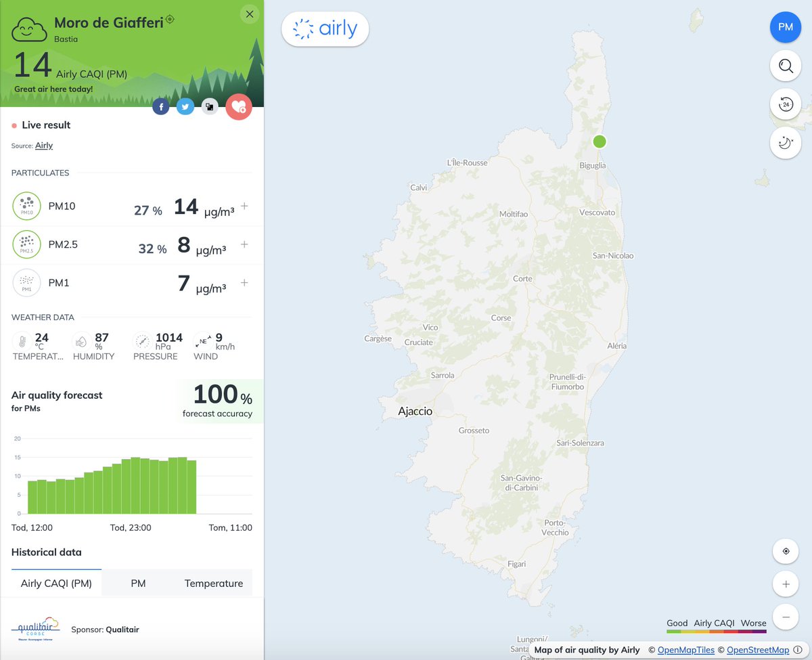Open the copy-embed share icon

(x=209, y=106)
